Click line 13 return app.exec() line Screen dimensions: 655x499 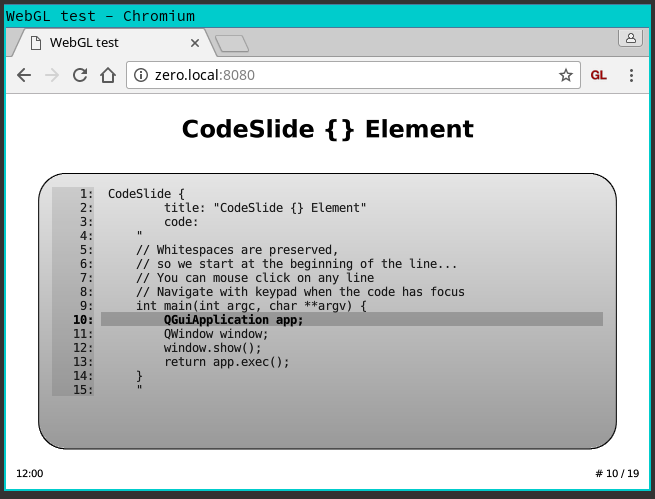(x=226, y=362)
